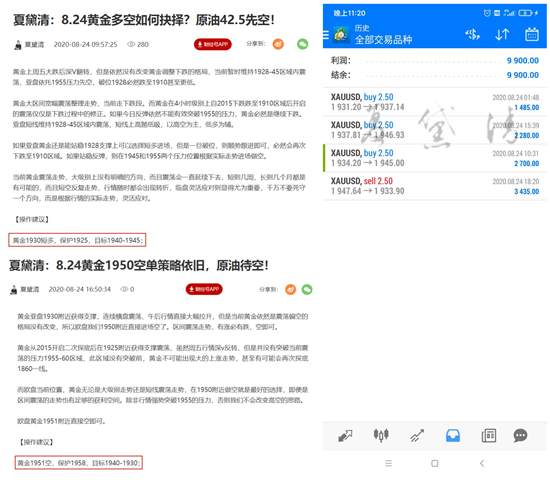
Task: Switch to the Trade tab icon
Action: tap(417, 435)
